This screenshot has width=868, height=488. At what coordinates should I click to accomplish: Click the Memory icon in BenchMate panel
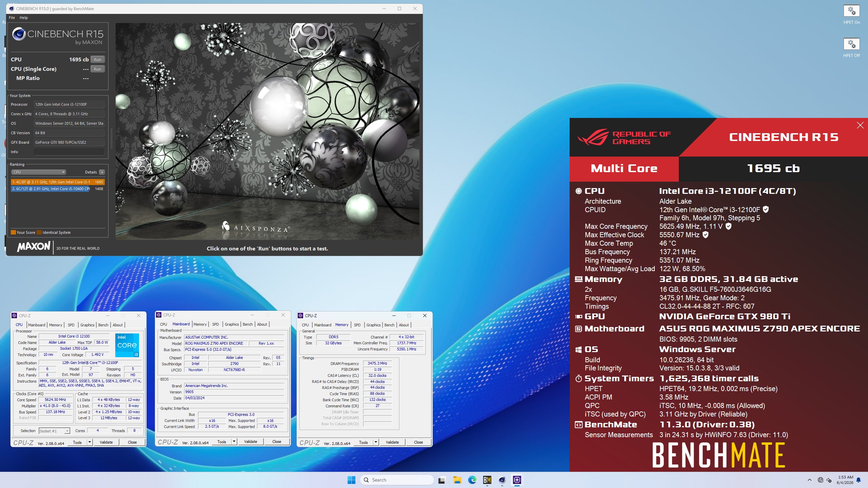(578, 279)
